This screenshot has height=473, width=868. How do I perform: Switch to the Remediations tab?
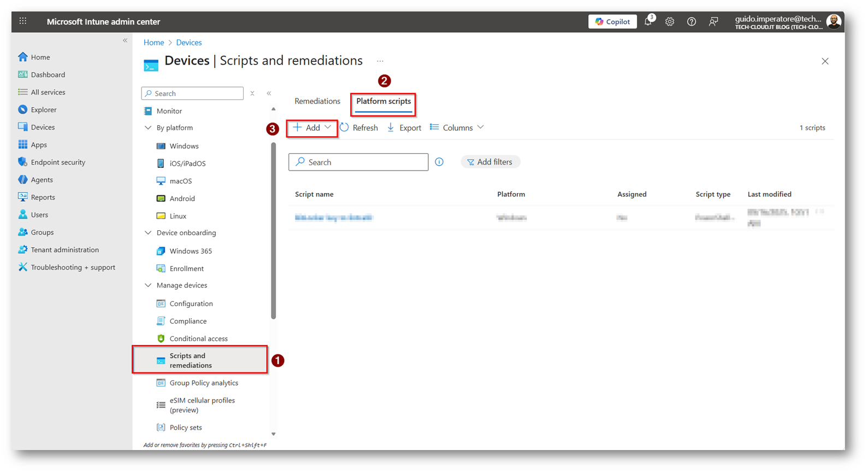coord(317,101)
